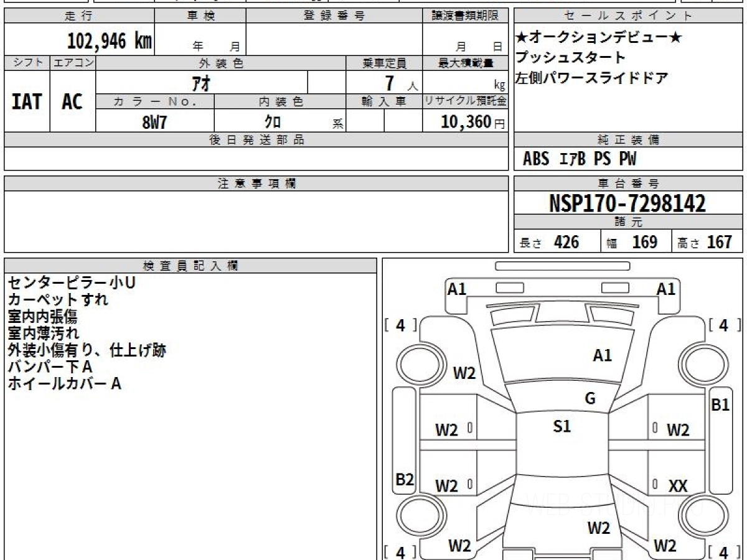Select the IAT transmission value
Viewport: 747px width, 560px height.
pos(27,101)
